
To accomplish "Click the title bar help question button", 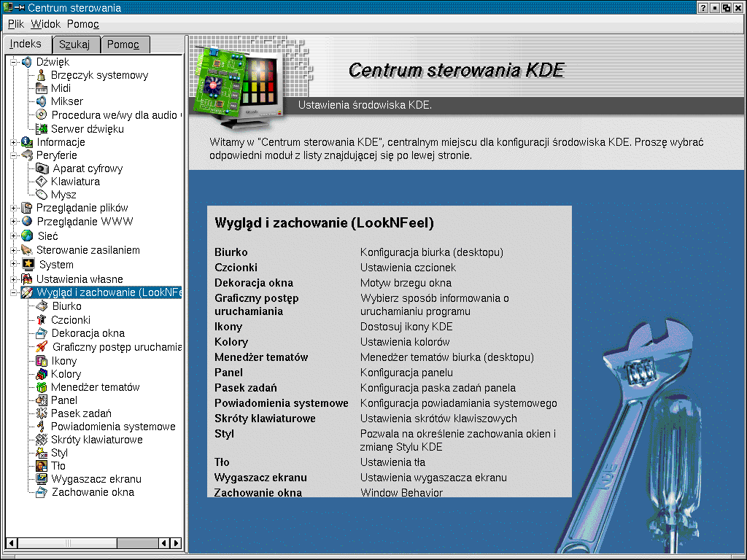I will 703,7.
